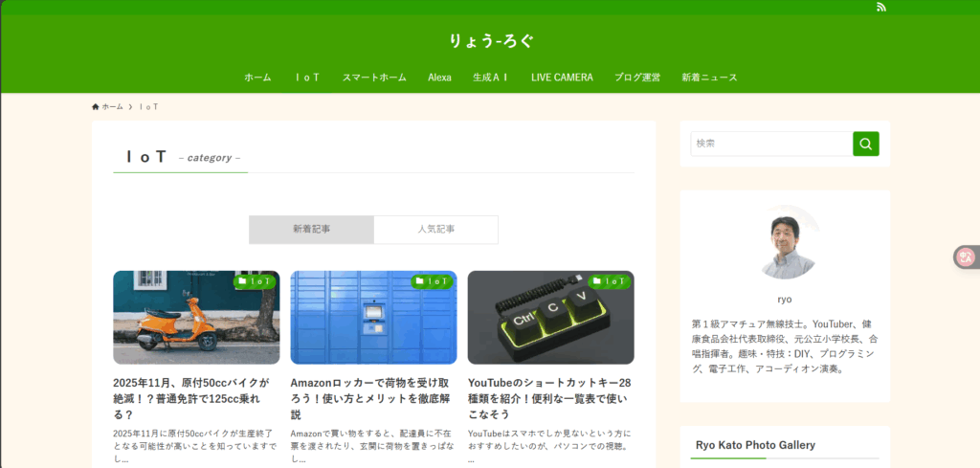The height and width of the screenshot is (468, 980).
Task: Select 生成AI in the navigation bar
Action: pos(491,78)
